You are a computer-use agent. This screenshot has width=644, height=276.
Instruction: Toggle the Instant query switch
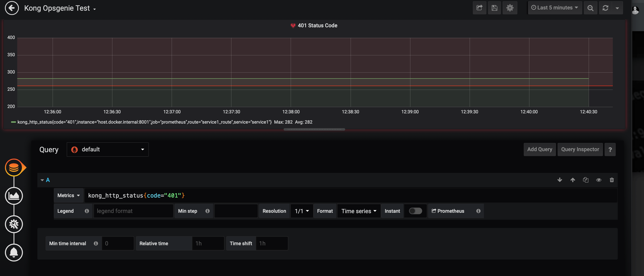coord(415,211)
